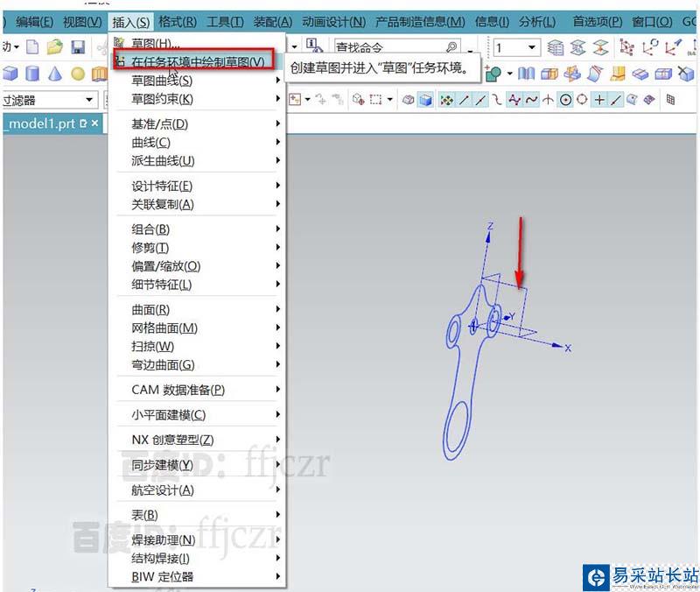Close the _model1.prt tab
The height and width of the screenshot is (592, 700).
pos(94,123)
